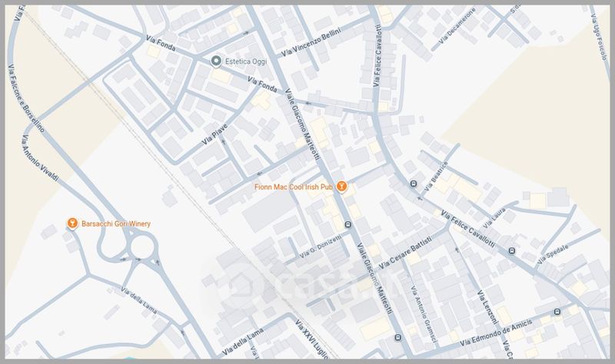Click the Via Ugo Foscolo street label
The height and width of the screenshot is (364, 615).
[x=600, y=36]
